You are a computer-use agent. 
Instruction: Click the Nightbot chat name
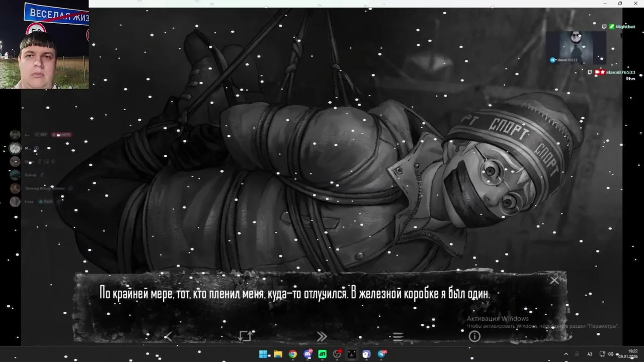coord(625,27)
